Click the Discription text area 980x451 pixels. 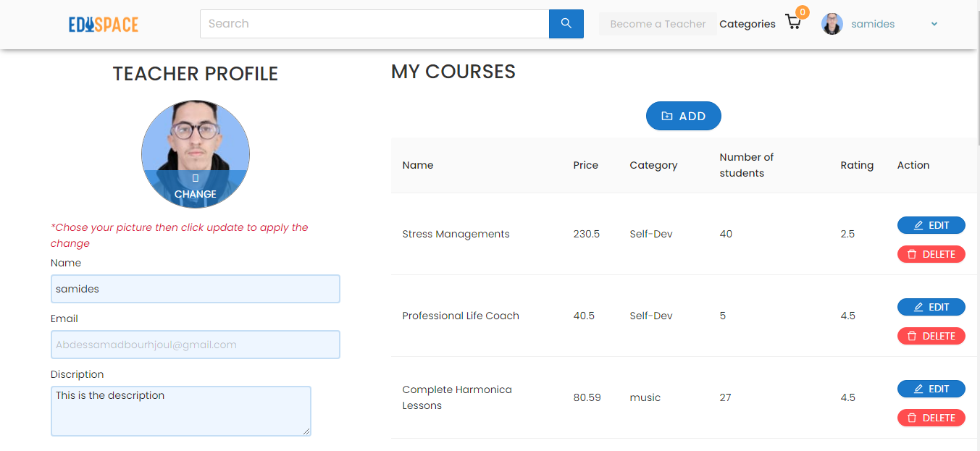click(181, 411)
